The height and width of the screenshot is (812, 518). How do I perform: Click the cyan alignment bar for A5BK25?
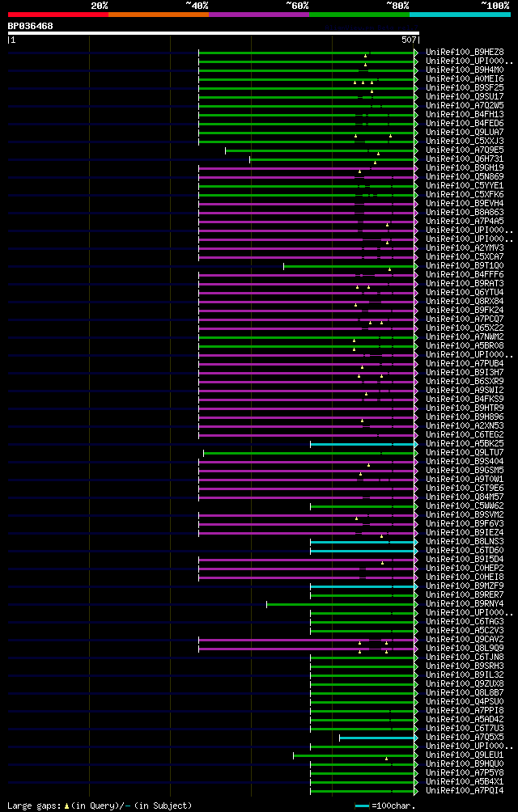click(362, 444)
